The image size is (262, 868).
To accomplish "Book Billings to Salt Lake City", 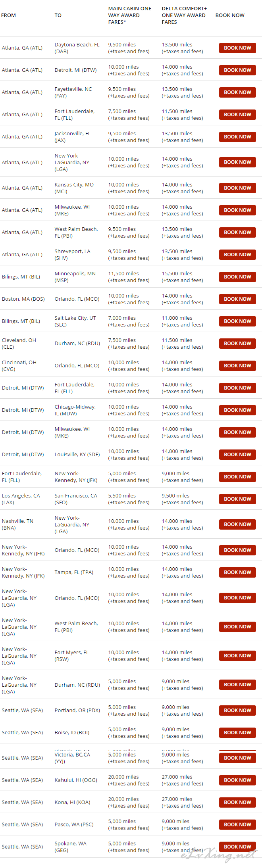I will point(237,321).
